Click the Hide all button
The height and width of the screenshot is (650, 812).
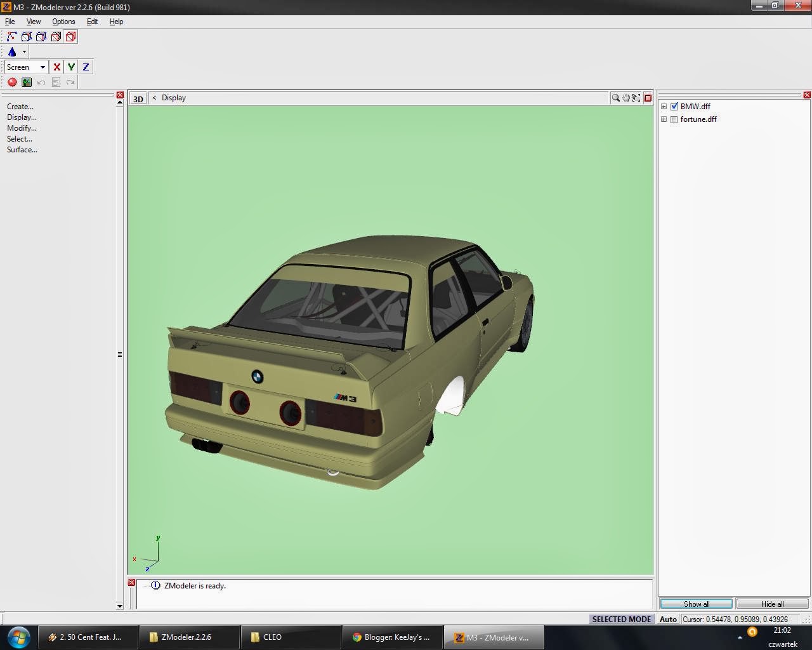(x=772, y=604)
